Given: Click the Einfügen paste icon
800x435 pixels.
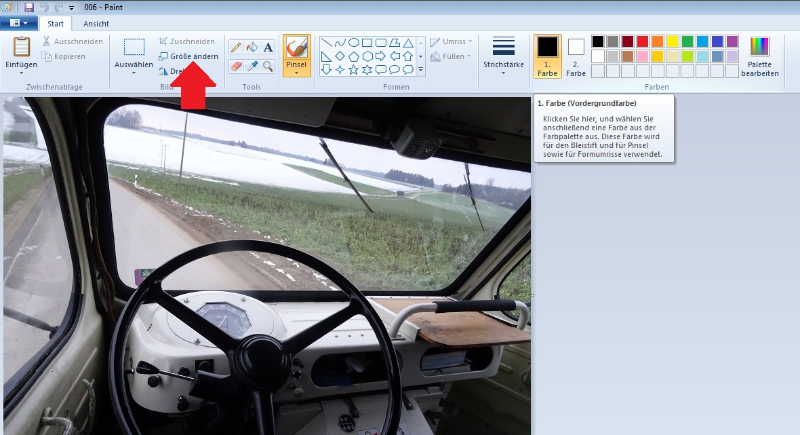Looking at the screenshot, I should pos(21,47).
